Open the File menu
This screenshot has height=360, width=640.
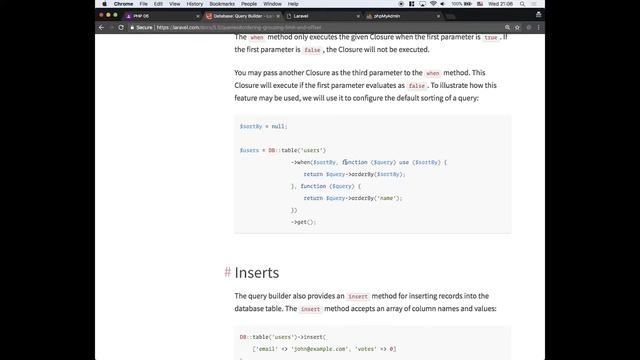(x=144, y=4)
